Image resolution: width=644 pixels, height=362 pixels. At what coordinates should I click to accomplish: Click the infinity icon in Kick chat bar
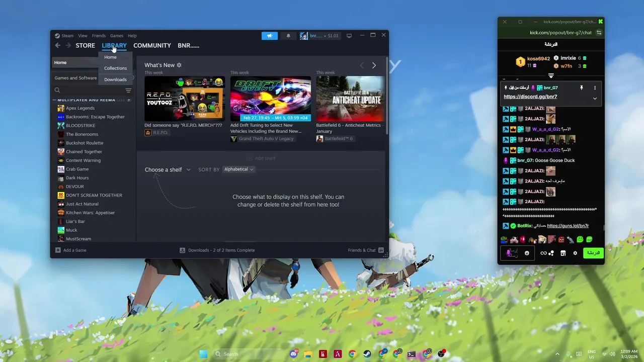(543, 253)
